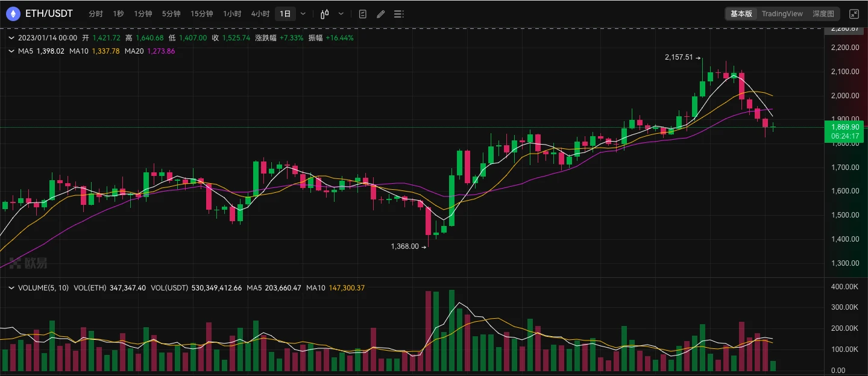Select the 4小时 interval
Image resolution: width=868 pixels, height=376 pixels.
260,14
